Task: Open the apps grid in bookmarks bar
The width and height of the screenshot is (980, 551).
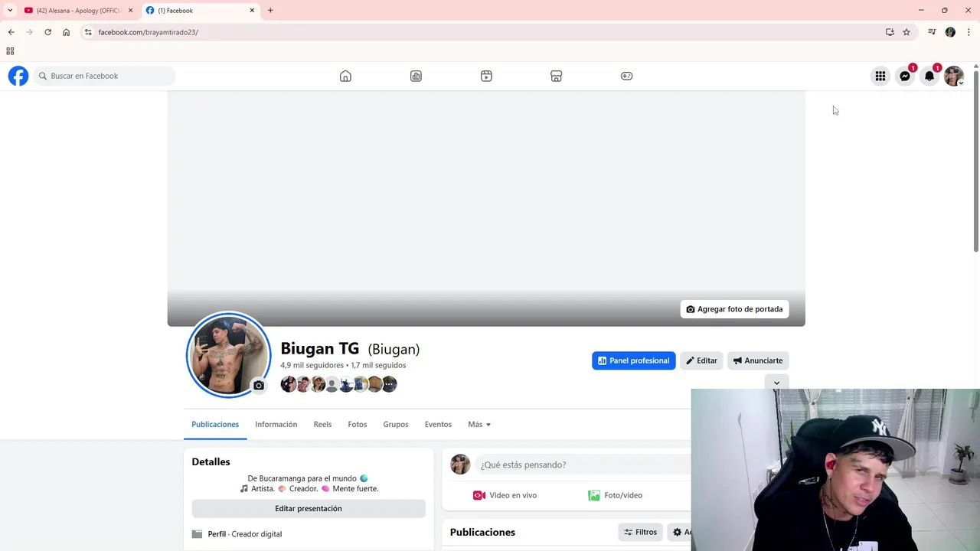Action: 10,51
